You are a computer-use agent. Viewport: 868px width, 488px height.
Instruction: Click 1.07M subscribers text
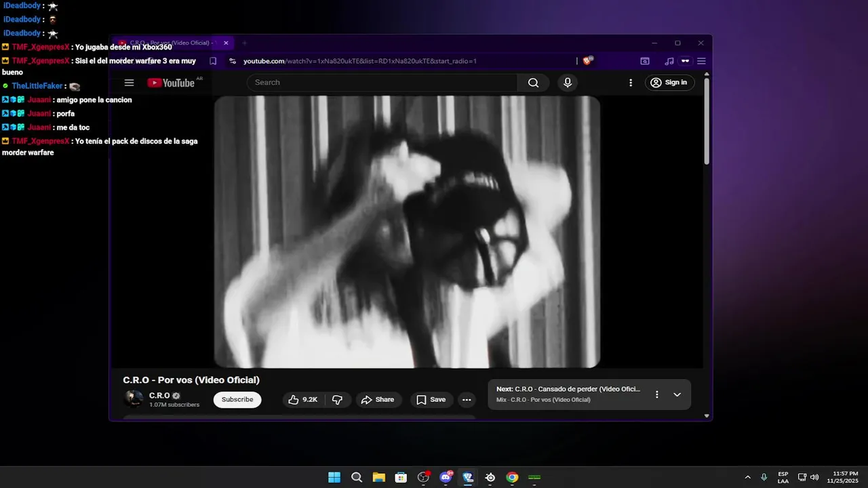pyautogui.click(x=174, y=405)
